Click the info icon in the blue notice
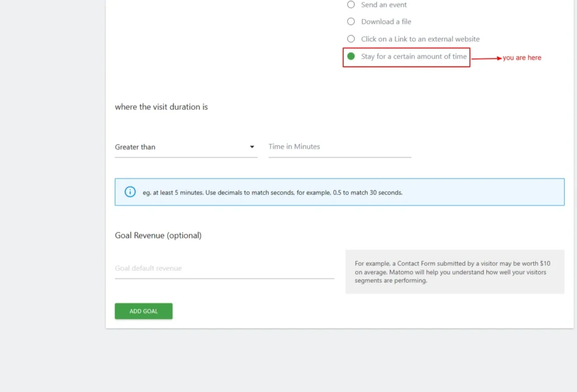Viewport: 577px width, 392px height. click(x=130, y=192)
